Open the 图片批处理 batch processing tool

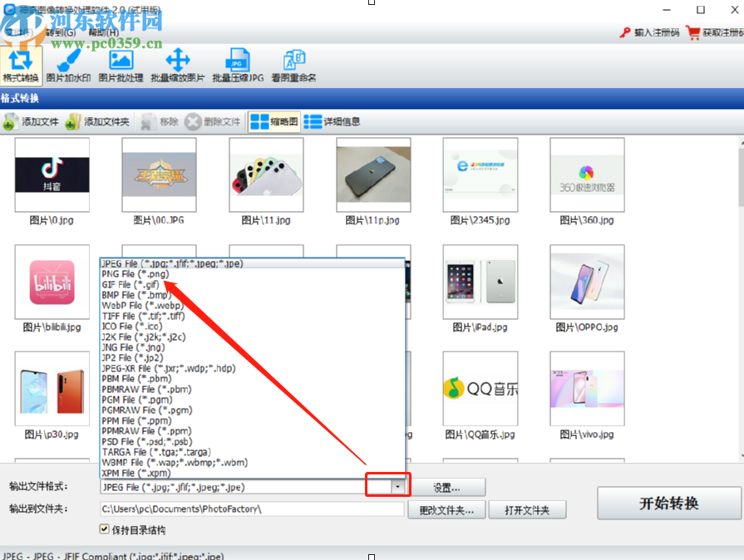[x=121, y=66]
